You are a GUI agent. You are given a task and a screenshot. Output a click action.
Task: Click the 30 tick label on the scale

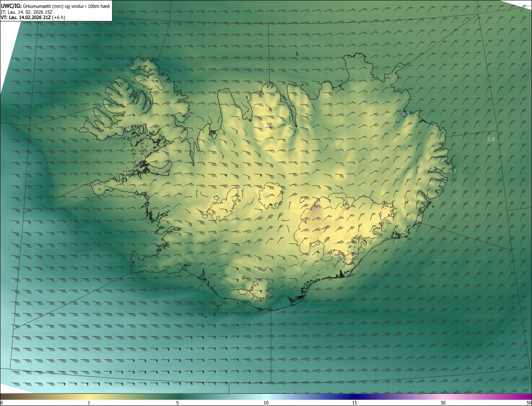click(x=443, y=403)
